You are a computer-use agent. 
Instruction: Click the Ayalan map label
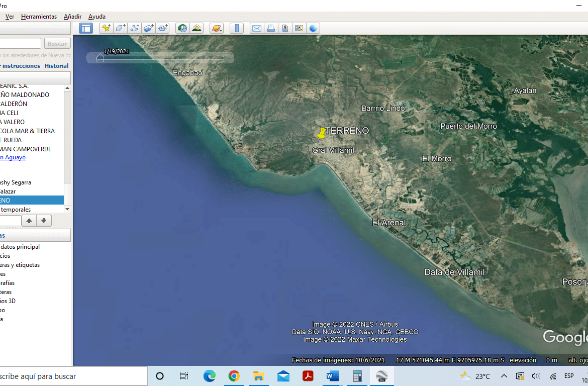[525, 90]
